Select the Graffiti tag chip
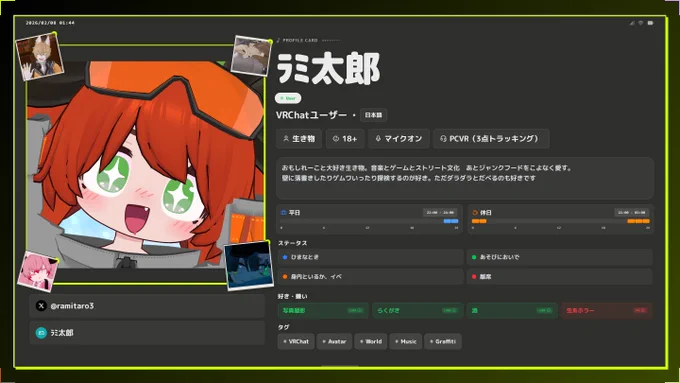Image resolution: width=680 pixels, height=383 pixels. click(443, 341)
